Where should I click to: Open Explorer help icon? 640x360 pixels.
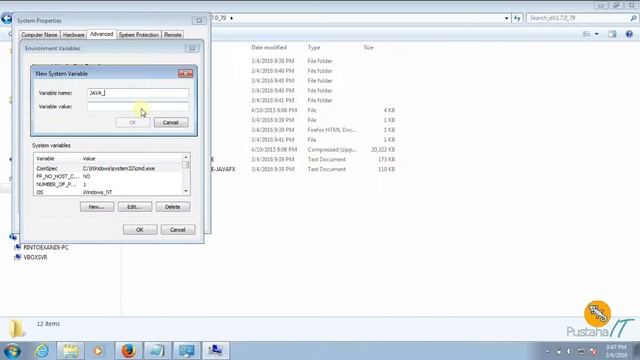629,34
